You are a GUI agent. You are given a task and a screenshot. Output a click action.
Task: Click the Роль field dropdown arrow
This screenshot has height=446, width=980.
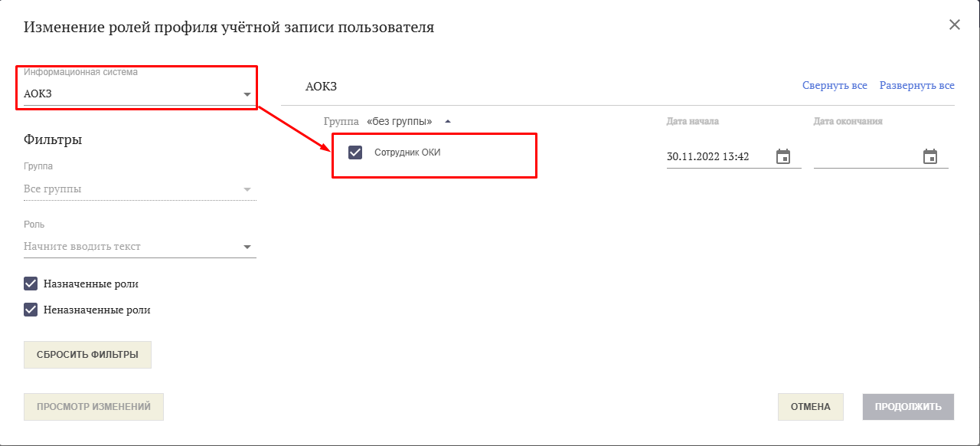coord(247,246)
